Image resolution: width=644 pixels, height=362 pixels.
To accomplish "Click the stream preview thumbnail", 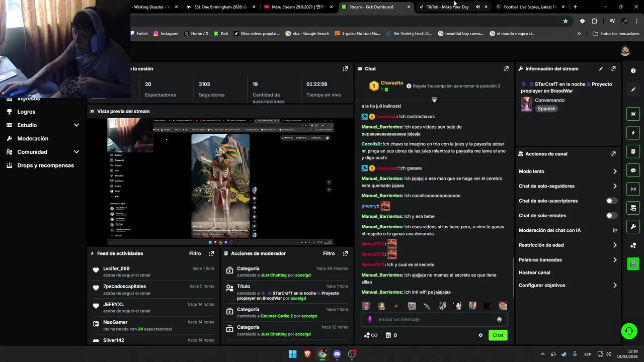I will (220, 182).
